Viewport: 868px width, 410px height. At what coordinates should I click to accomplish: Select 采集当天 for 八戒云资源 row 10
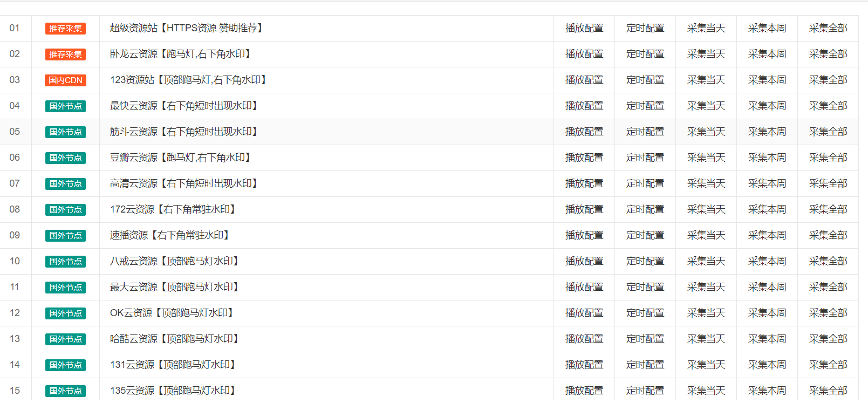[x=706, y=261]
